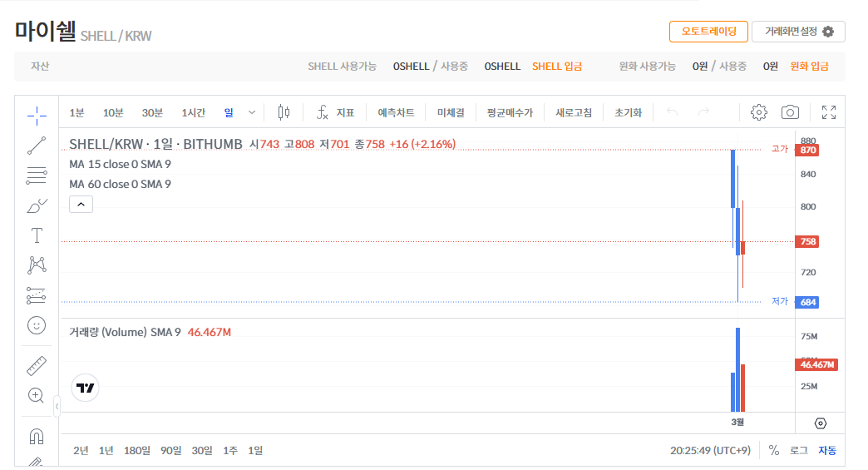Viewport: 868px width, 470px height.
Task: Select the 1분 interval
Action: coord(76,113)
